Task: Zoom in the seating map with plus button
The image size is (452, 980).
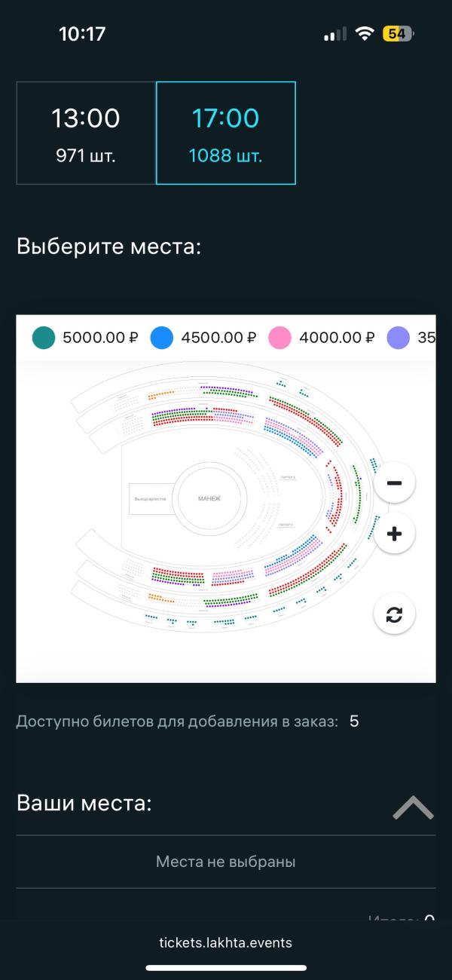Action: (x=394, y=534)
